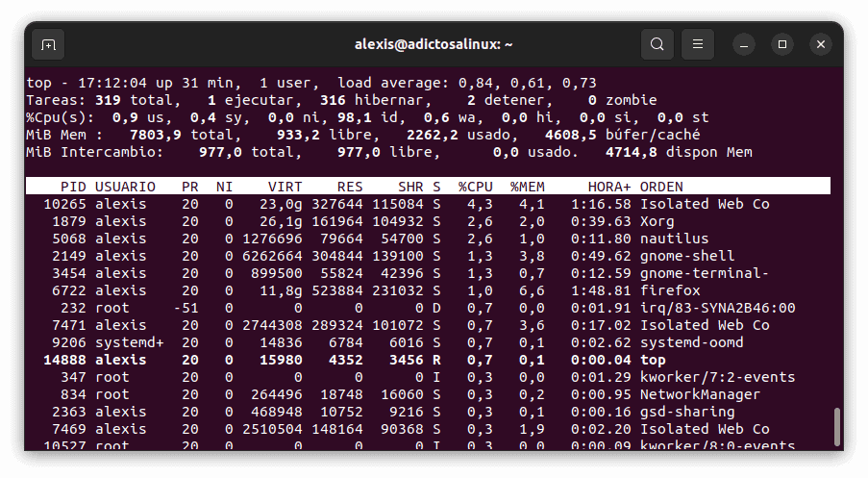Screen dimensions: 868x478
Task: Click the window title alexis@adictosalinux
Action: point(434,44)
